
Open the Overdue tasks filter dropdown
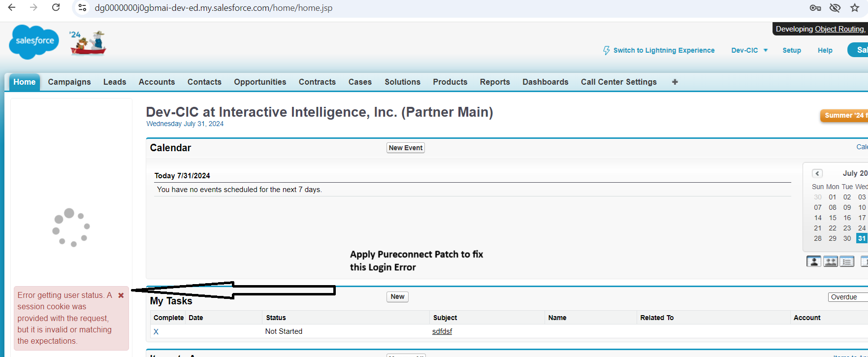(x=847, y=297)
